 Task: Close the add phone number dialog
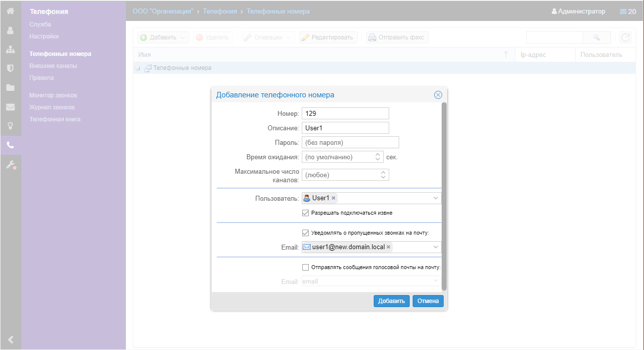point(438,95)
